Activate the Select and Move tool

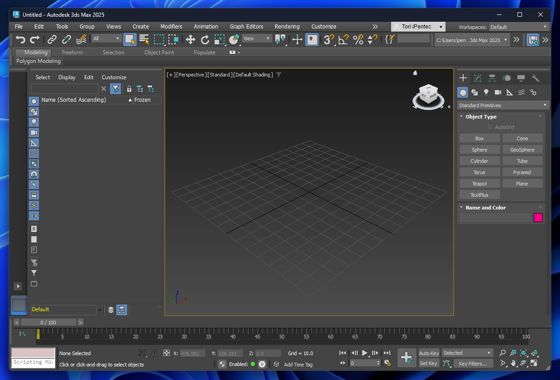coord(190,39)
